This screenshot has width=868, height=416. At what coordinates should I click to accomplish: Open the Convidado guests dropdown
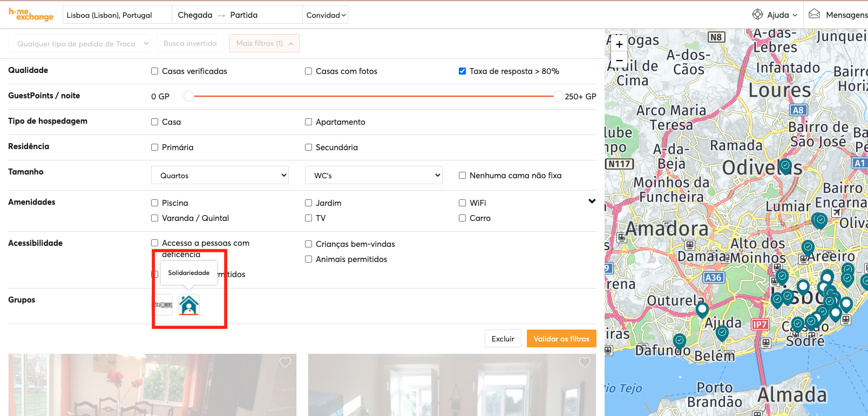point(325,15)
